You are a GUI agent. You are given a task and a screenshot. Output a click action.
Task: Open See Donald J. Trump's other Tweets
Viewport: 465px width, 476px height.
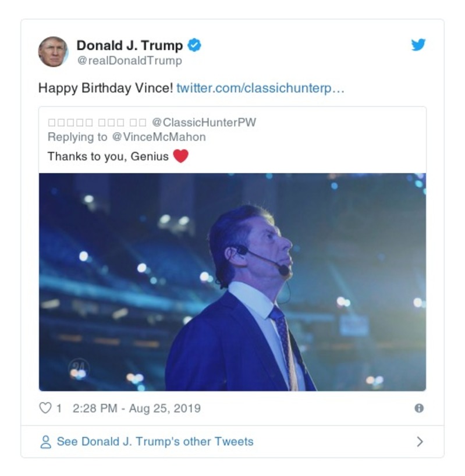pyautogui.click(x=155, y=442)
